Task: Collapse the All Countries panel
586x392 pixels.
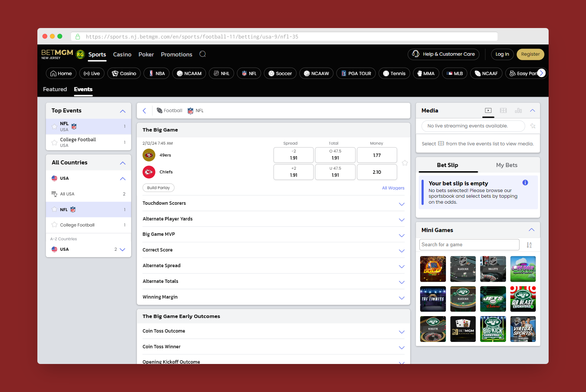Action: (123, 163)
